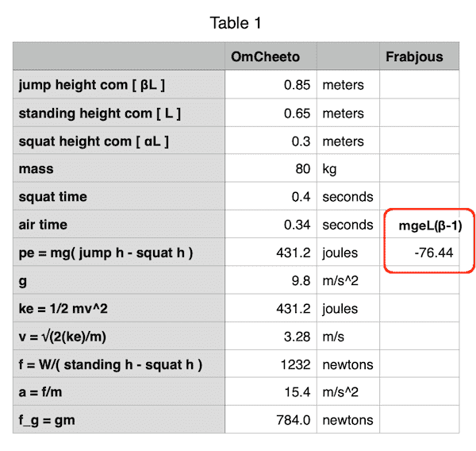Select the OmCheeto column header
The width and height of the screenshot is (476, 451).
tap(270, 56)
